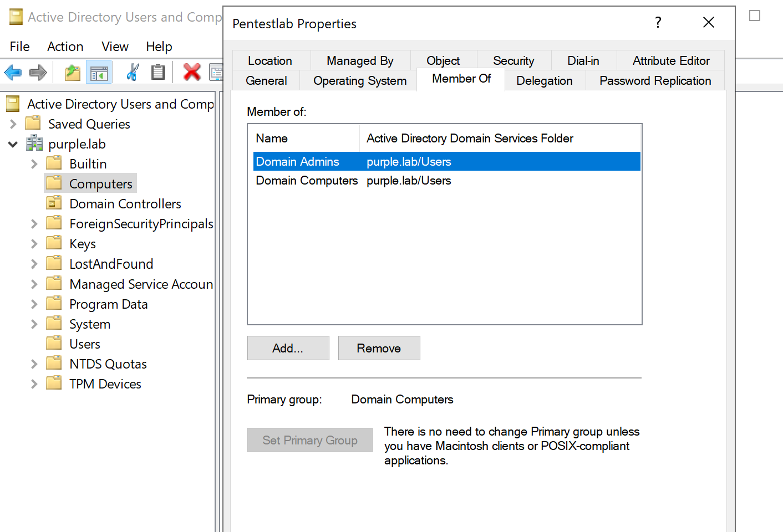This screenshot has width=783, height=532.
Task: Click the Up one level folder icon
Action: 72,72
